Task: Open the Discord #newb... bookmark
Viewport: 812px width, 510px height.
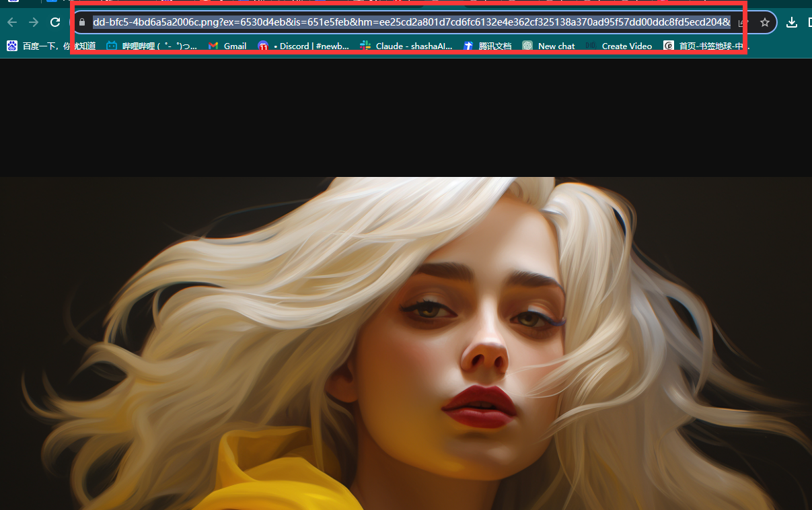Action: [303, 46]
